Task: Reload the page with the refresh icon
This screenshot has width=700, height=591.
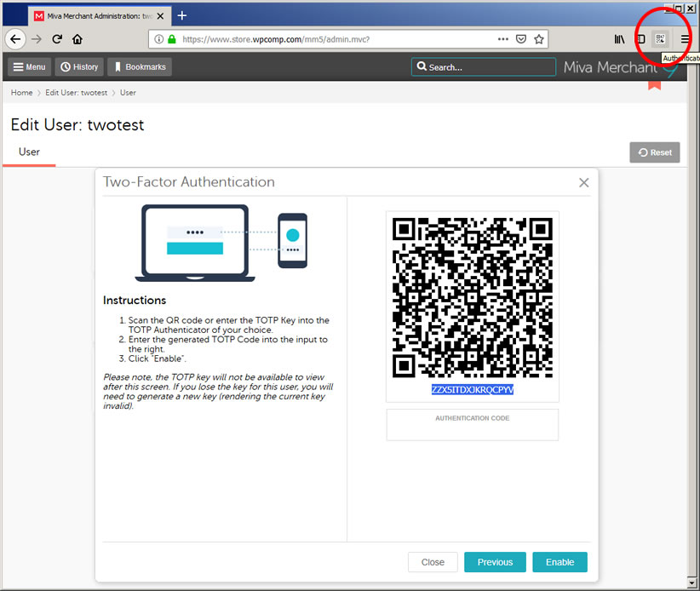Action: coord(57,39)
